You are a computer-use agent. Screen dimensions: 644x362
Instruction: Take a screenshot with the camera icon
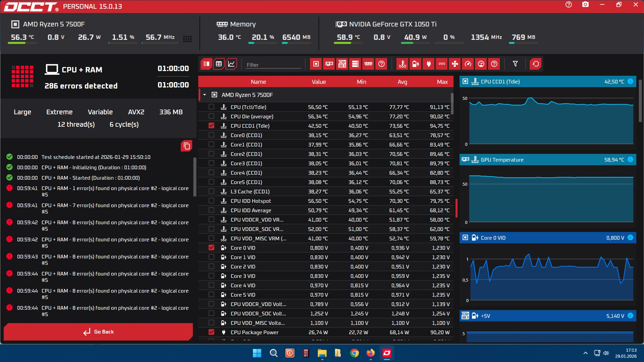(x=585, y=5)
